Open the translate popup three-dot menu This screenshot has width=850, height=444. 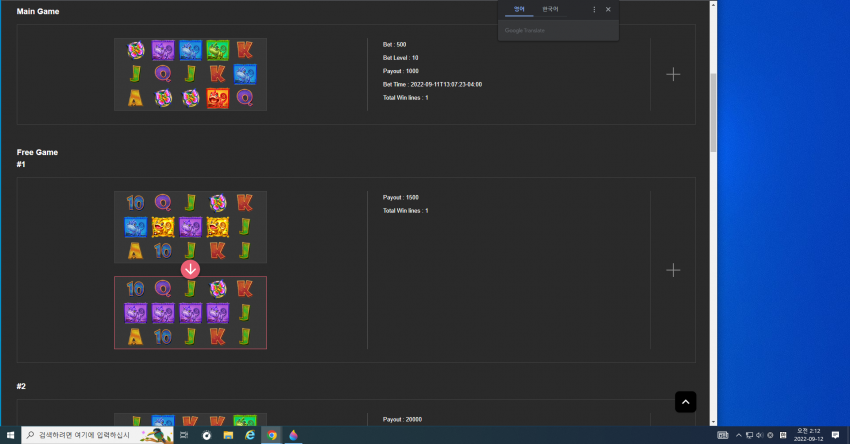tap(594, 9)
